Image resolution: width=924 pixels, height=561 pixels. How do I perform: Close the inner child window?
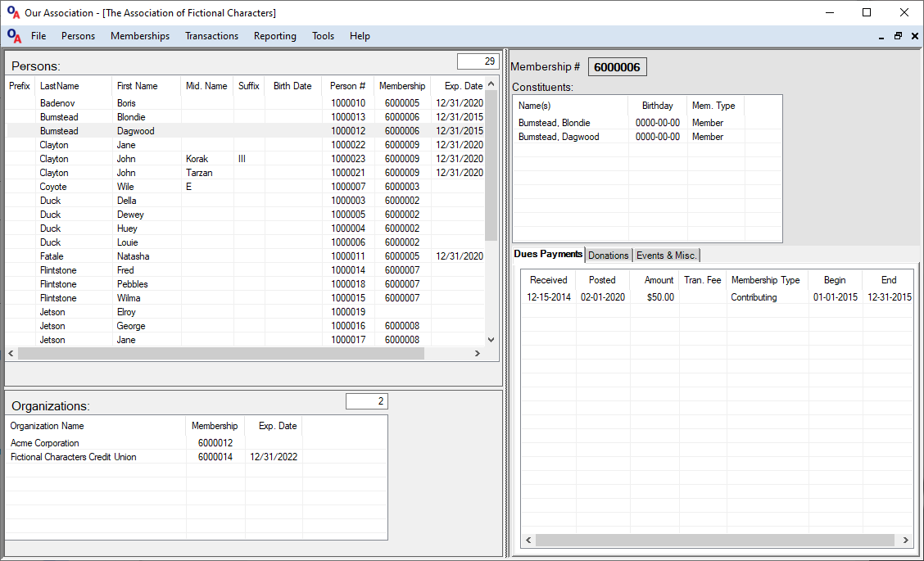coord(914,36)
